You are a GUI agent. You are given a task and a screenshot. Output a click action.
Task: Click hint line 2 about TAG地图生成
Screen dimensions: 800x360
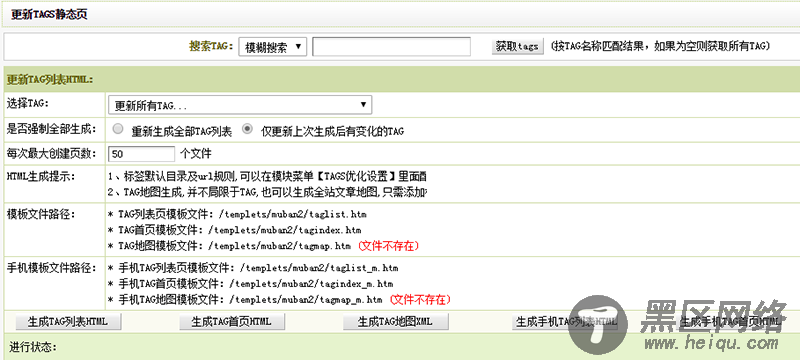[x=267, y=193]
